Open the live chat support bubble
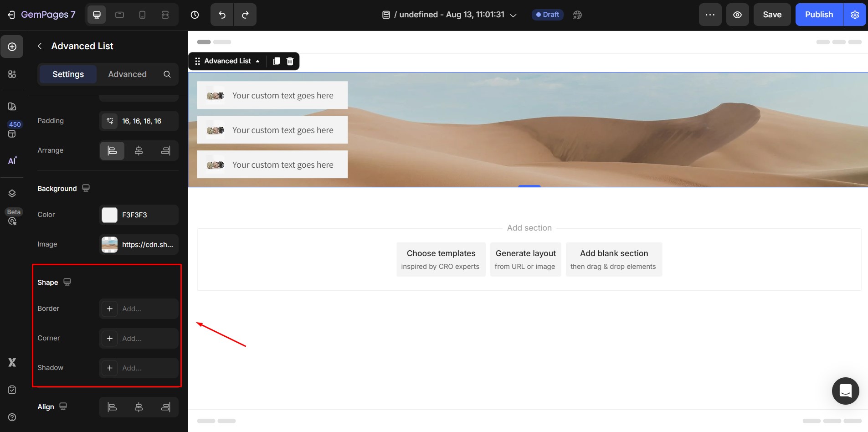Screen dimensions: 868x432 (845, 391)
